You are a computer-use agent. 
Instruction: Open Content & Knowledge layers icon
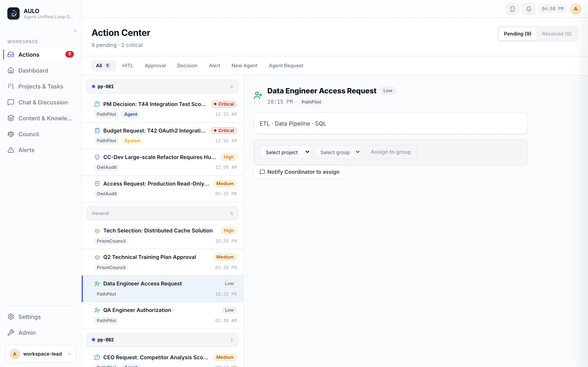click(11, 118)
